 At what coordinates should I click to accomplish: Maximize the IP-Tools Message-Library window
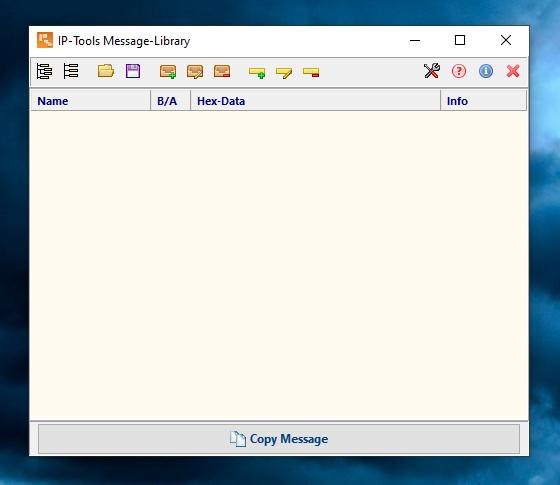[x=460, y=40]
